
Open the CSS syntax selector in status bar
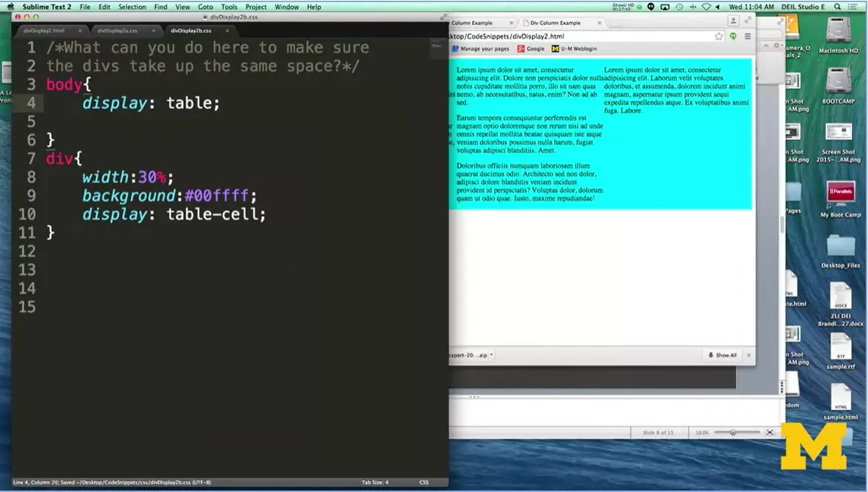coord(424,482)
